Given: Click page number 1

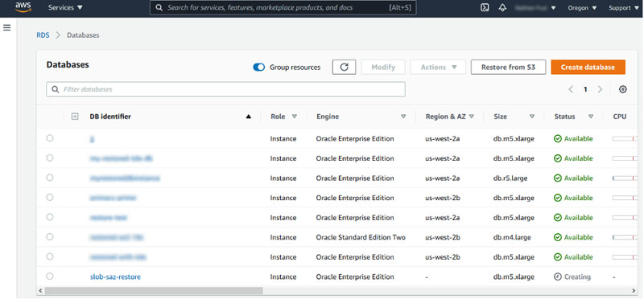Looking at the screenshot, I should click(x=586, y=89).
